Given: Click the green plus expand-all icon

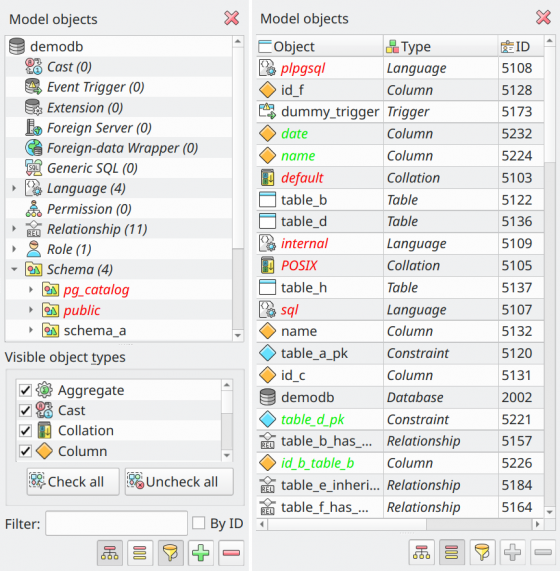Looking at the screenshot, I should click(201, 553).
